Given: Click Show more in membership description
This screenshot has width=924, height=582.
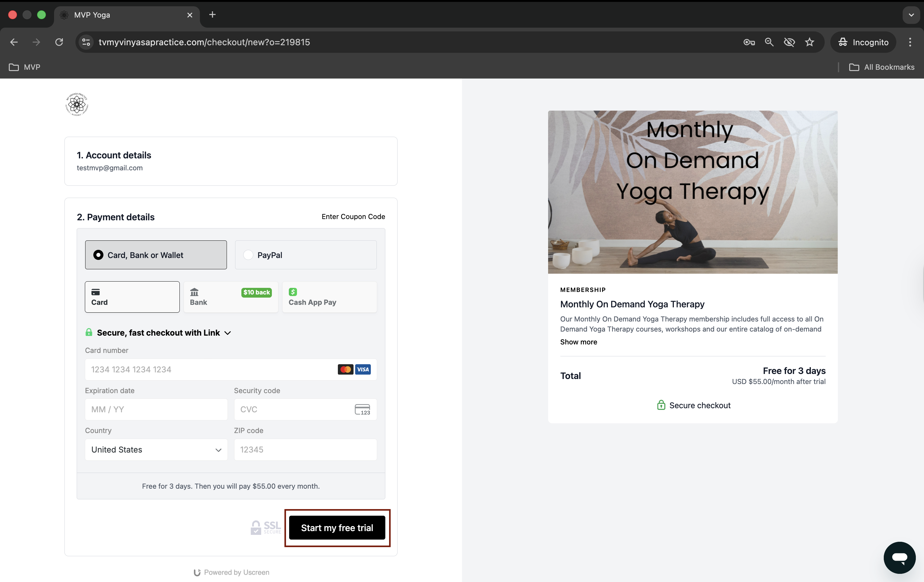Looking at the screenshot, I should click(578, 342).
